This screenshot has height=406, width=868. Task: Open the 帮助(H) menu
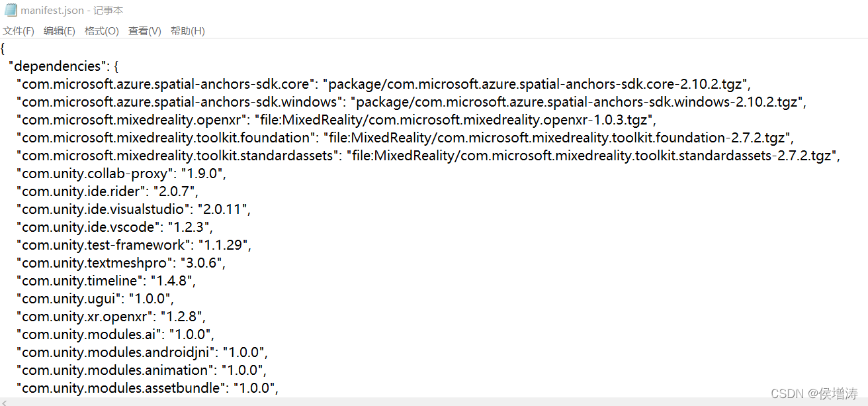pos(188,31)
